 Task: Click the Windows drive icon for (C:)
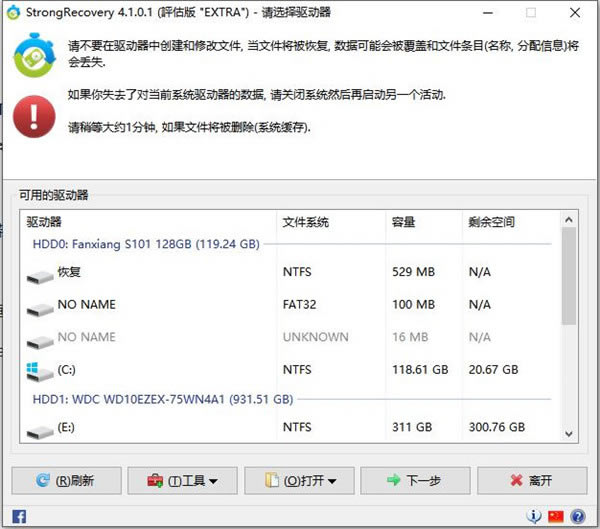coord(40,372)
